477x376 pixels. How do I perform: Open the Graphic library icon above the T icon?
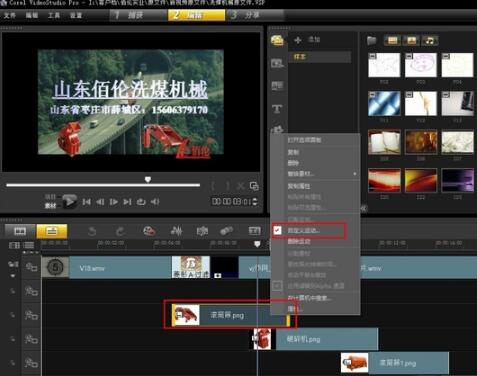click(x=277, y=86)
